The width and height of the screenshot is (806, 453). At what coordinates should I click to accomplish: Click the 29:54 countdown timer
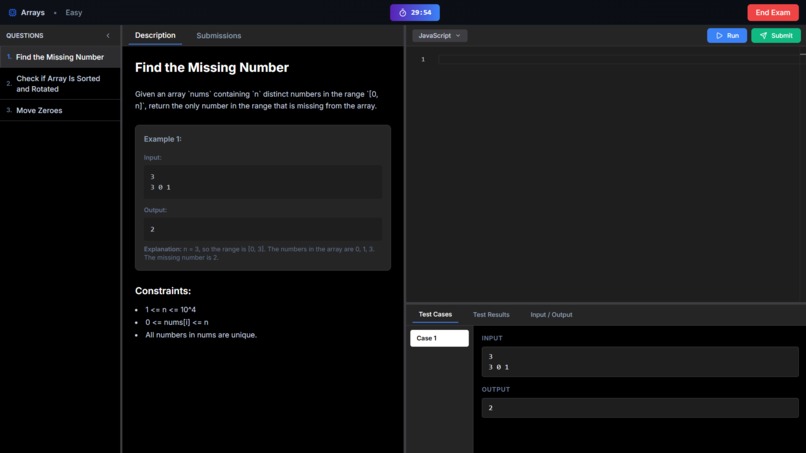click(415, 12)
